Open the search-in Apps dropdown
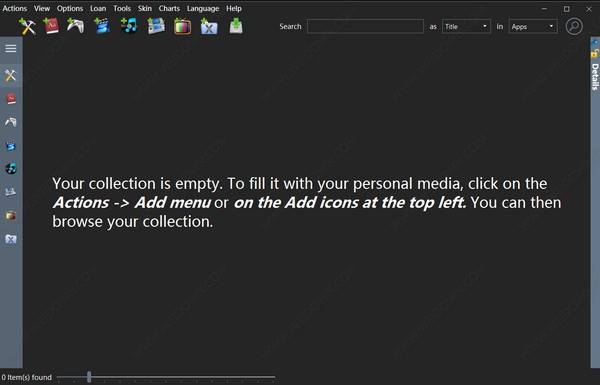 tap(533, 26)
